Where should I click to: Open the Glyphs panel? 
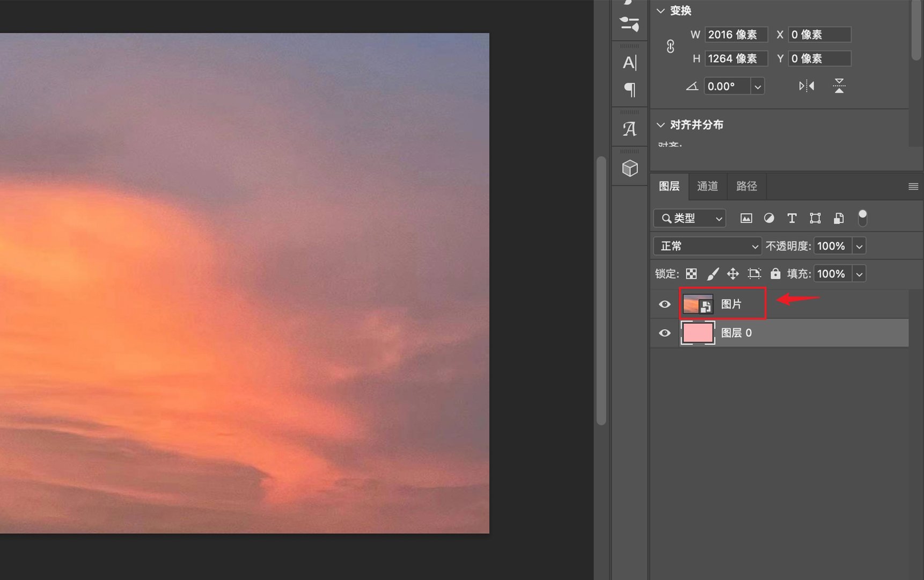point(629,127)
